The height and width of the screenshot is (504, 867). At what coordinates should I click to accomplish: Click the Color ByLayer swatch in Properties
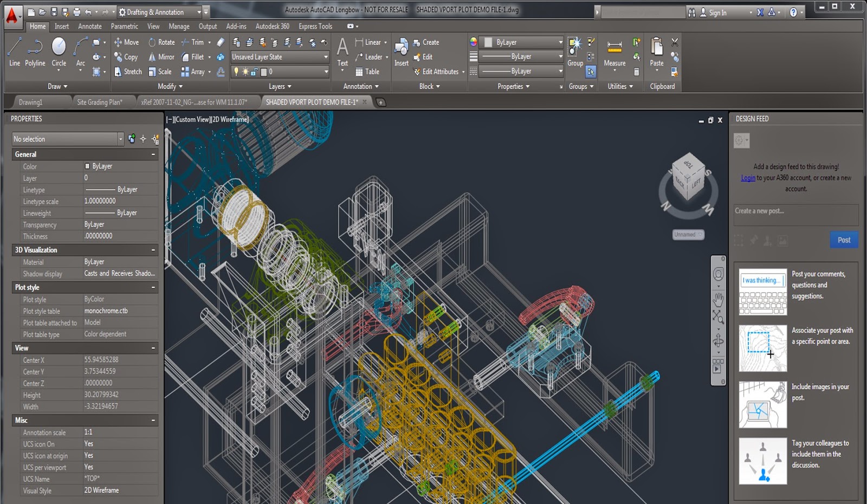(87, 166)
